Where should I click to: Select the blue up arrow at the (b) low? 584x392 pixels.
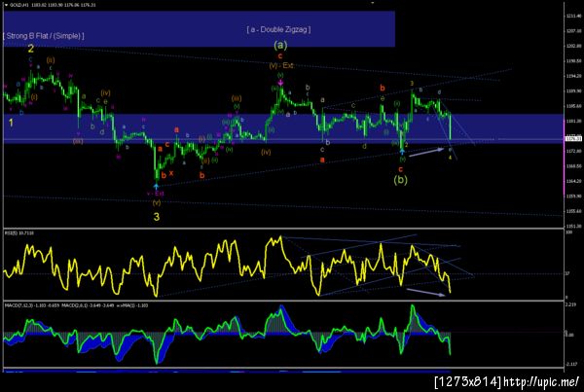[x=402, y=151]
